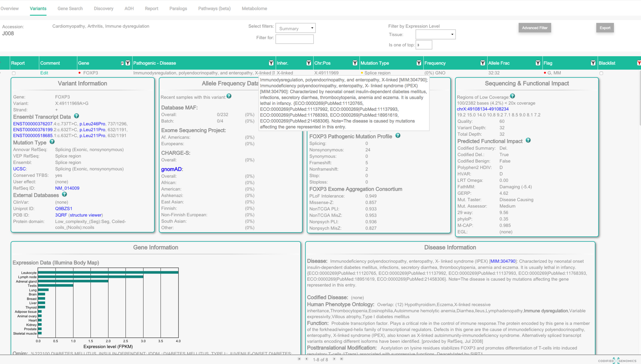This screenshot has width=641, height=364.
Task: Open help for Ensembl Transcript Data
Action: pos(76,116)
